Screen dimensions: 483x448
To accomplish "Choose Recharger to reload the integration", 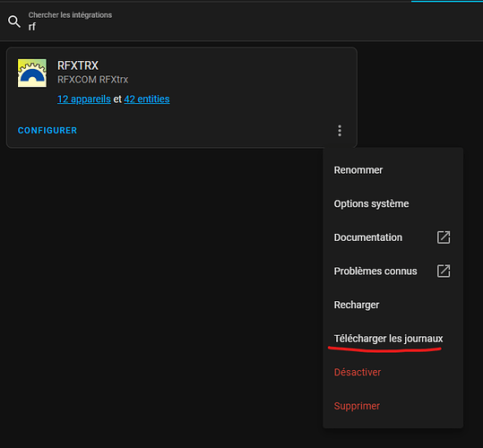I will 392,305.
